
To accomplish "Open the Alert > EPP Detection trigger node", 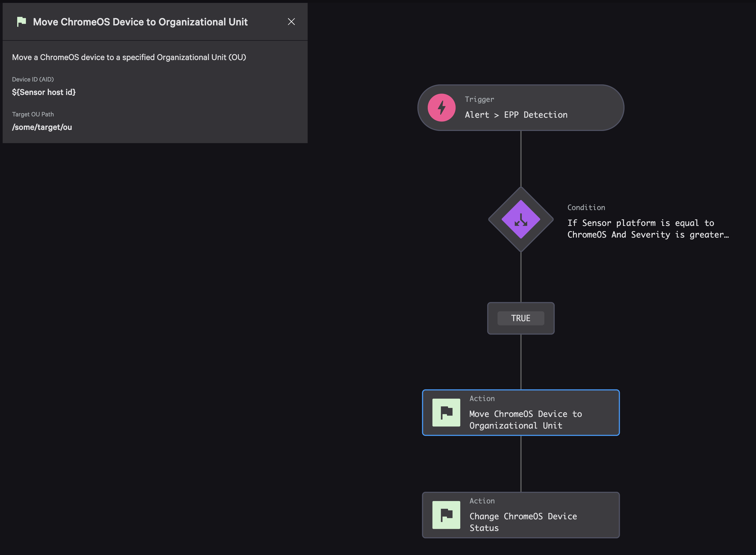I will 521,107.
